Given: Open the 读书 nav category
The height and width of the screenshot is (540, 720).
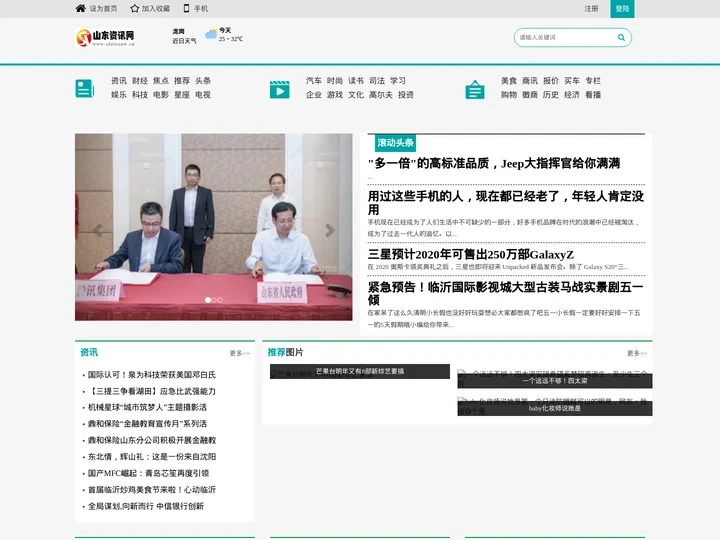Looking at the screenshot, I should pos(356,81).
